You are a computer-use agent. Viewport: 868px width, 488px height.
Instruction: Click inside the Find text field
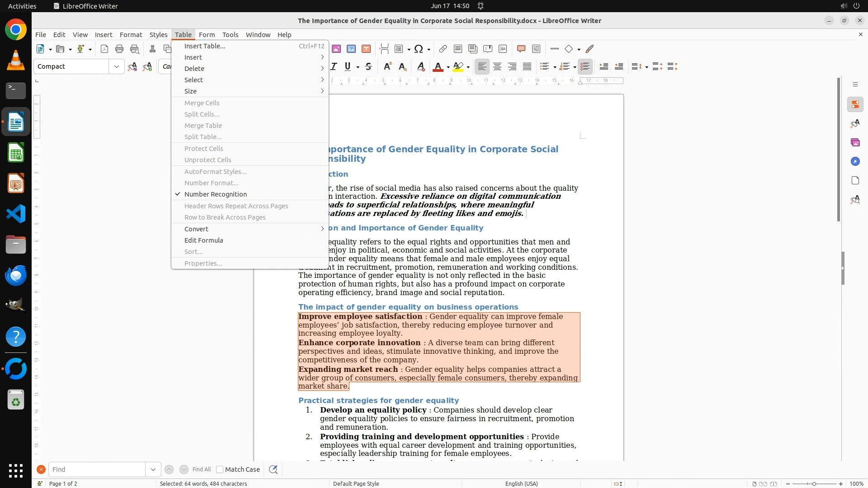coord(97,469)
